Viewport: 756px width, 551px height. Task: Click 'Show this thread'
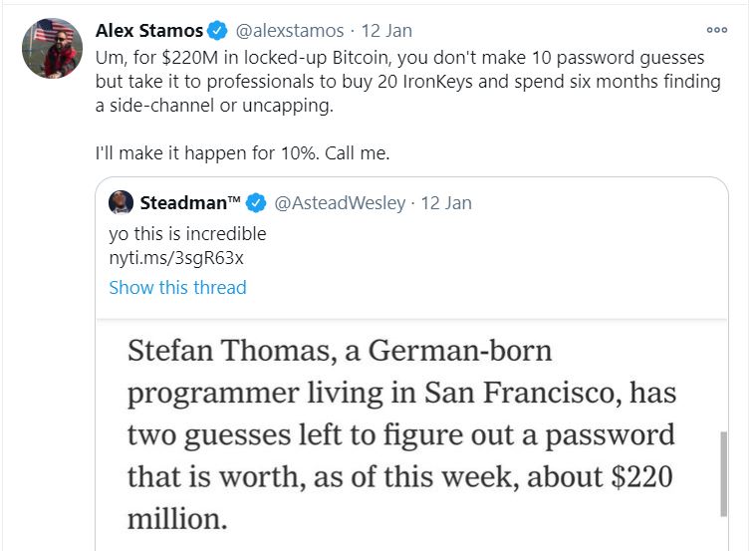pyautogui.click(x=177, y=287)
